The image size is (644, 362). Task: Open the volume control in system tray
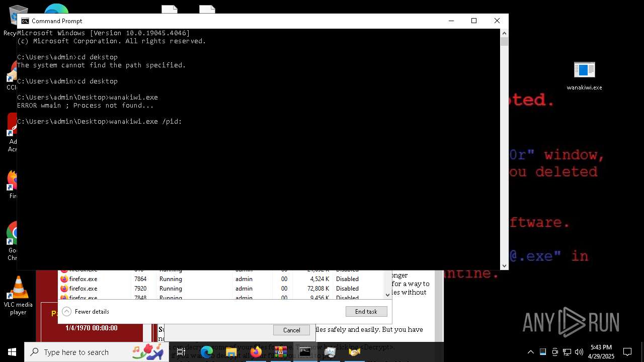[579, 352]
